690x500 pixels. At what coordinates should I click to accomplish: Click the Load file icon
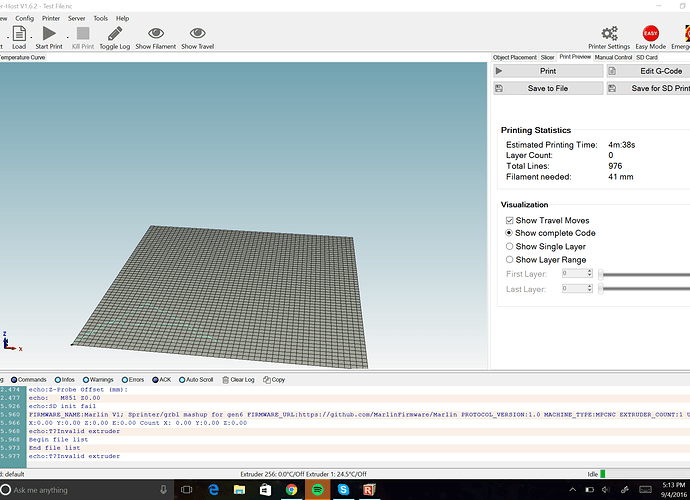coord(19,33)
